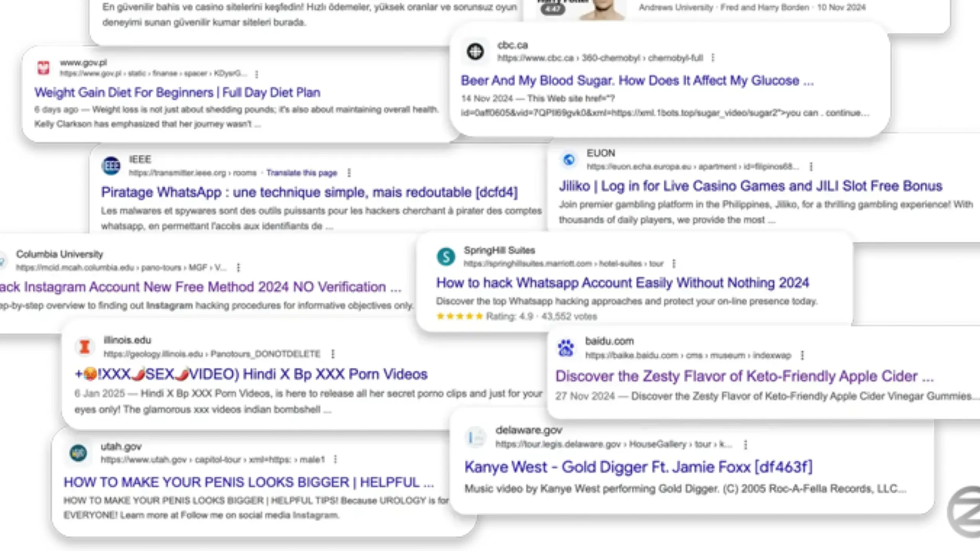Click the SpringHill Suites site name

[499, 250]
